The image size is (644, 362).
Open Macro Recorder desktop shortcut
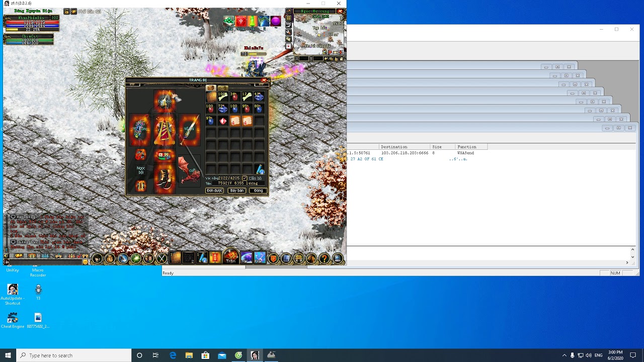[38, 273]
